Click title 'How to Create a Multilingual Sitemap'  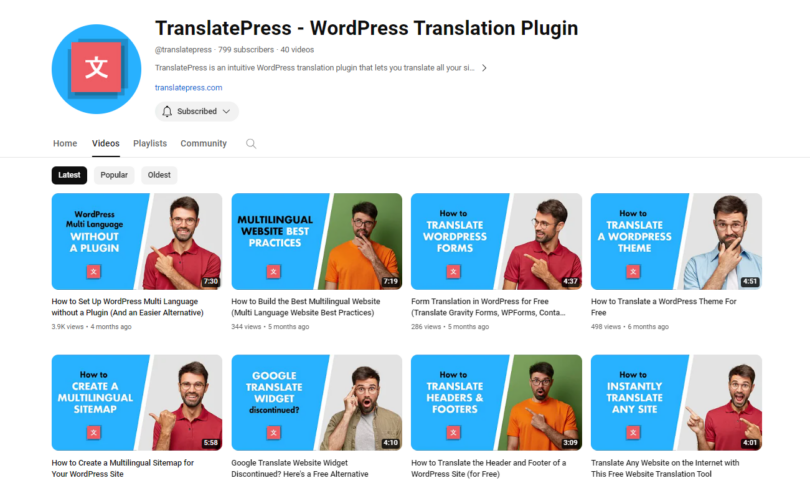point(123,469)
